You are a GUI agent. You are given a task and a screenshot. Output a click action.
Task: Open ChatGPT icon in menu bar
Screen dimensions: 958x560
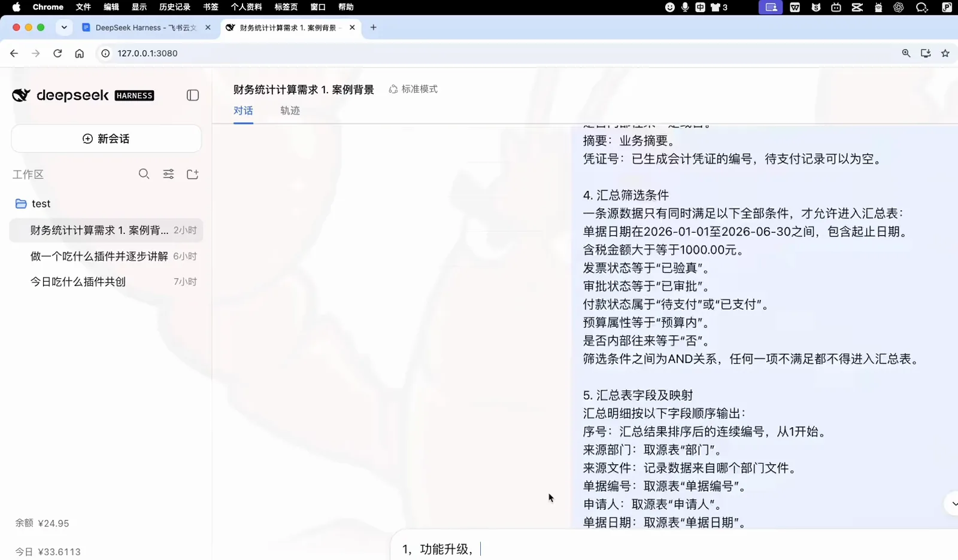pos(899,7)
